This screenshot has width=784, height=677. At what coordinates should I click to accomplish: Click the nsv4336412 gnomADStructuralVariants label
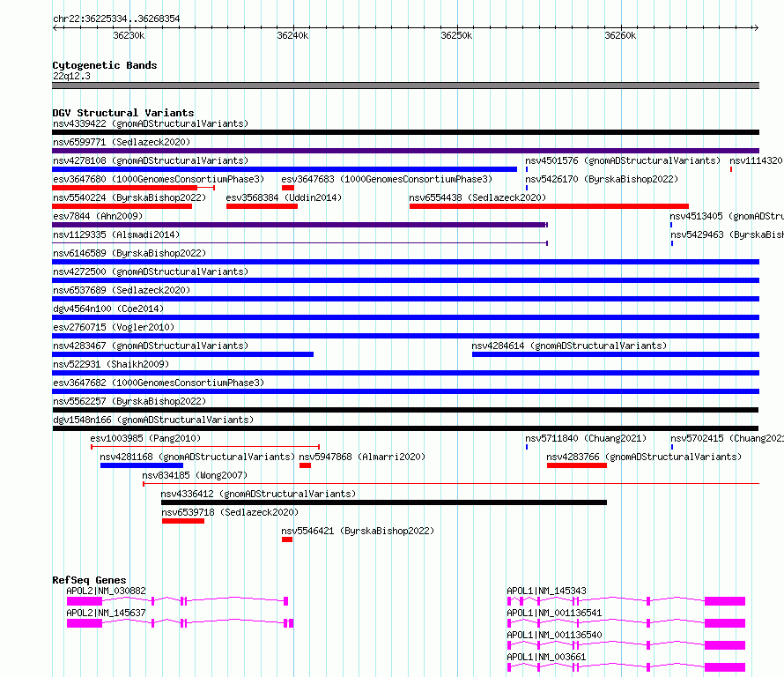tap(258, 494)
